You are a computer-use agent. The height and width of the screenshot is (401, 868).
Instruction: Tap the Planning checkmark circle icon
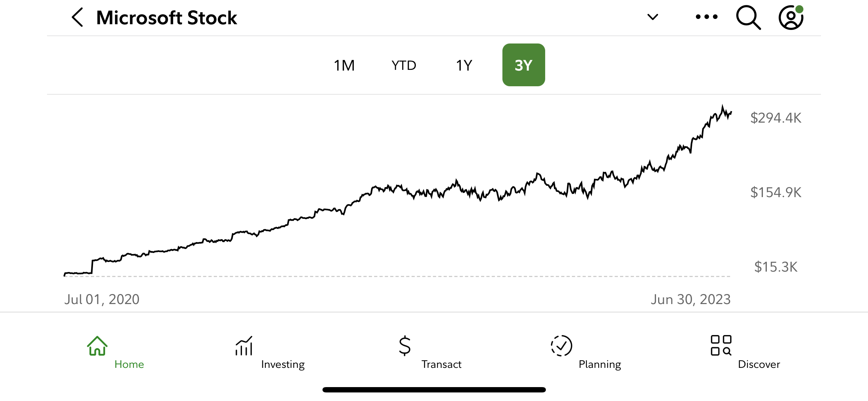pyautogui.click(x=562, y=346)
